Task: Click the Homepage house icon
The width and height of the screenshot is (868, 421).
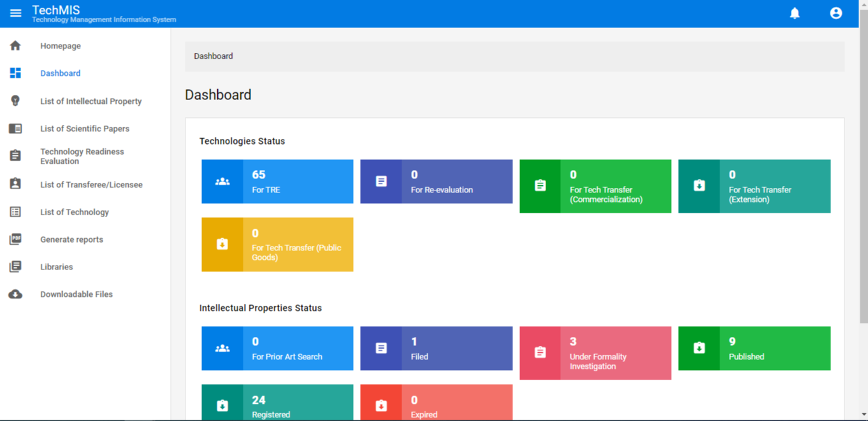Action: click(x=15, y=46)
